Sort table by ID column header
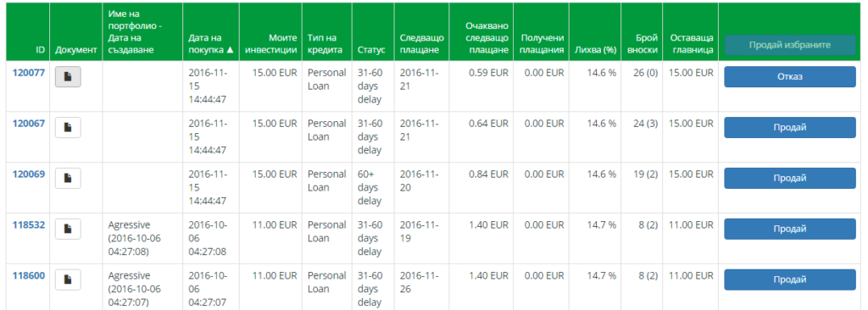 [x=41, y=50]
